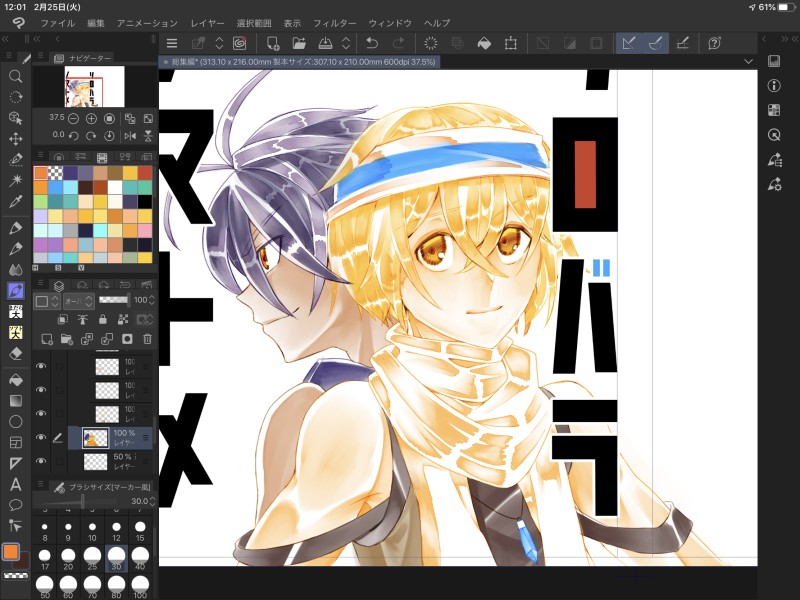Select the Gradient tool
The height and width of the screenshot is (600, 800).
point(15,401)
